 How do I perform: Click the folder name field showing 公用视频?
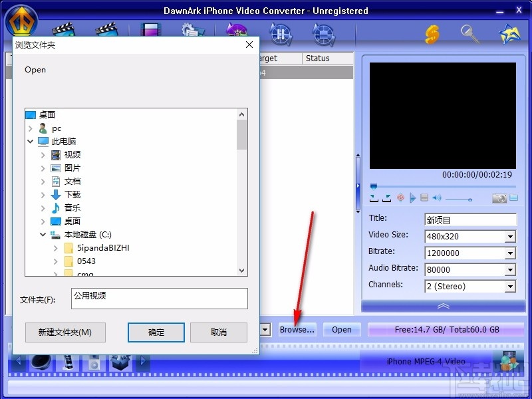coord(160,299)
